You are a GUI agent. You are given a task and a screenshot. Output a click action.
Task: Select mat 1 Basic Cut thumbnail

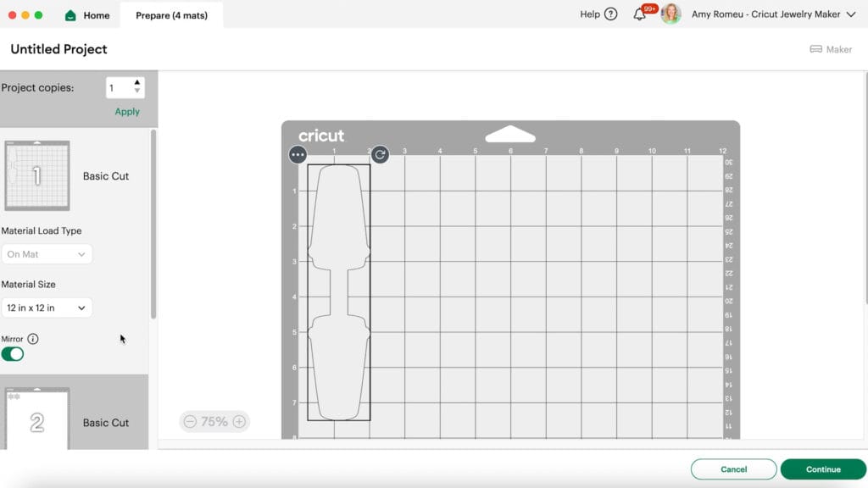[x=37, y=175]
